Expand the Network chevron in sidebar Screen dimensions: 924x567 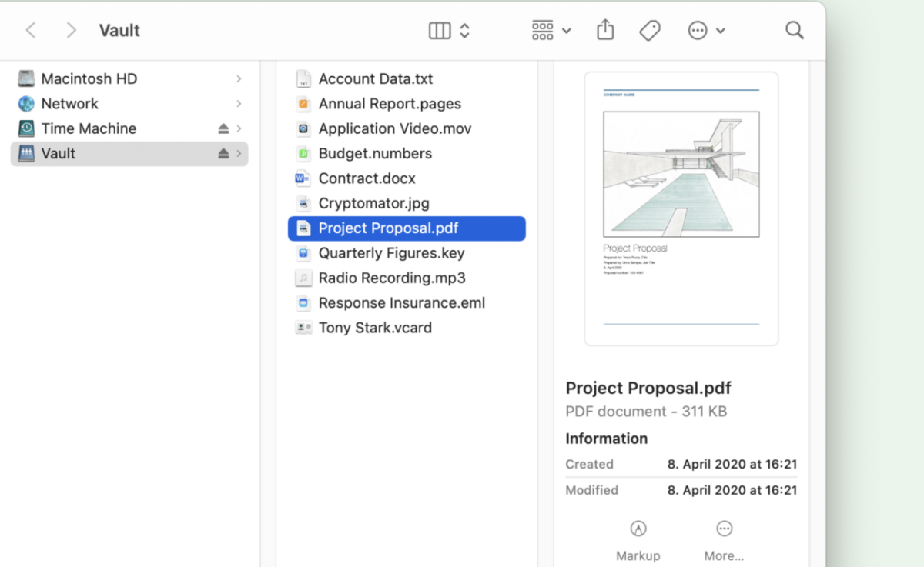(x=239, y=104)
